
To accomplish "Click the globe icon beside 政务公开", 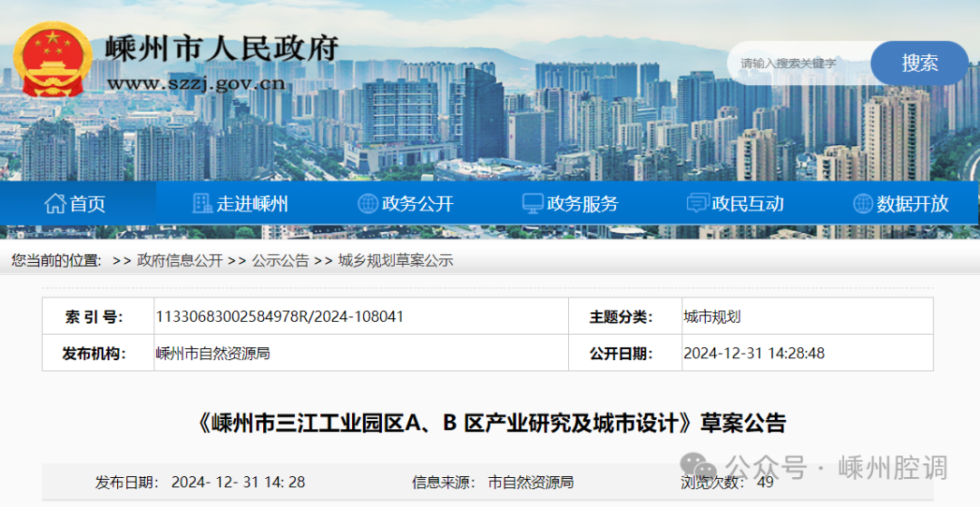I will coord(367,203).
